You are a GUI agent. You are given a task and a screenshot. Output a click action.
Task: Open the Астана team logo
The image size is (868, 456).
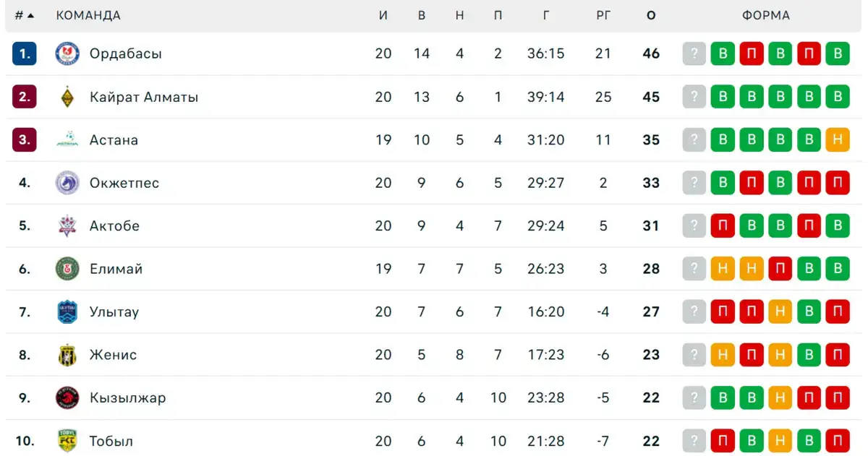[67, 139]
